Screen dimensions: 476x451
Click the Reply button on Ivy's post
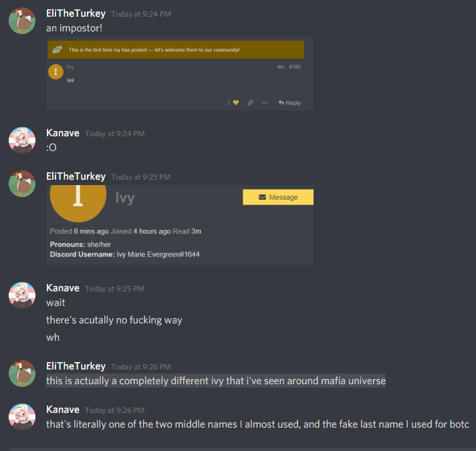289,103
